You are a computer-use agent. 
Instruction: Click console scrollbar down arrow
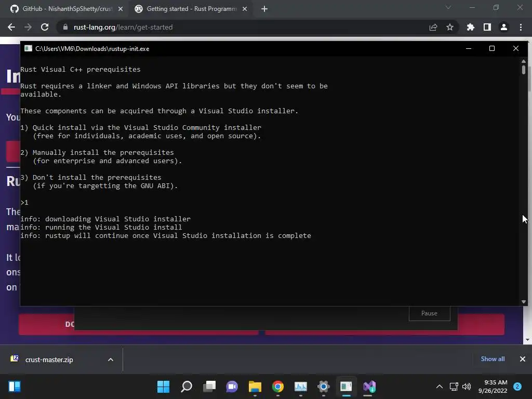[x=524, y=302]
